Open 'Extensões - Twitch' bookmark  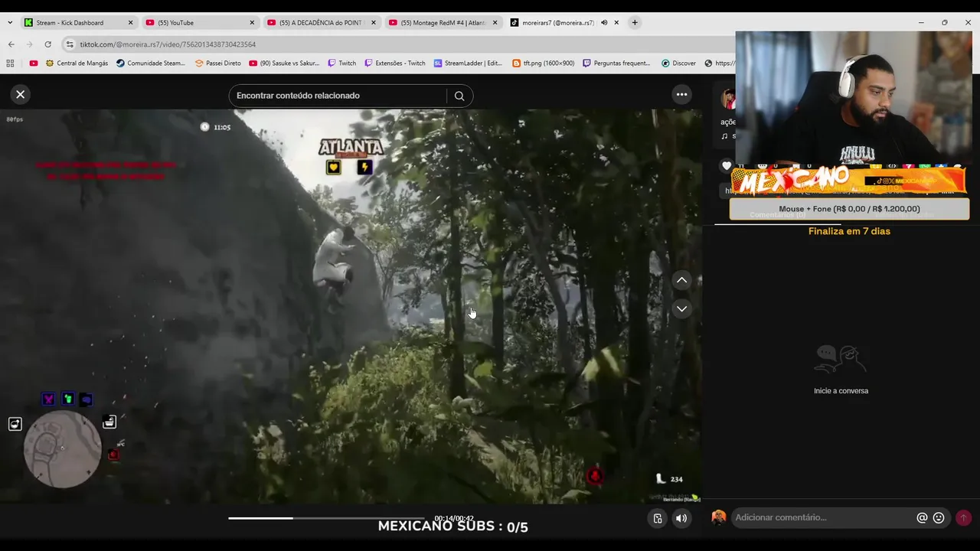tap(394, 64)
